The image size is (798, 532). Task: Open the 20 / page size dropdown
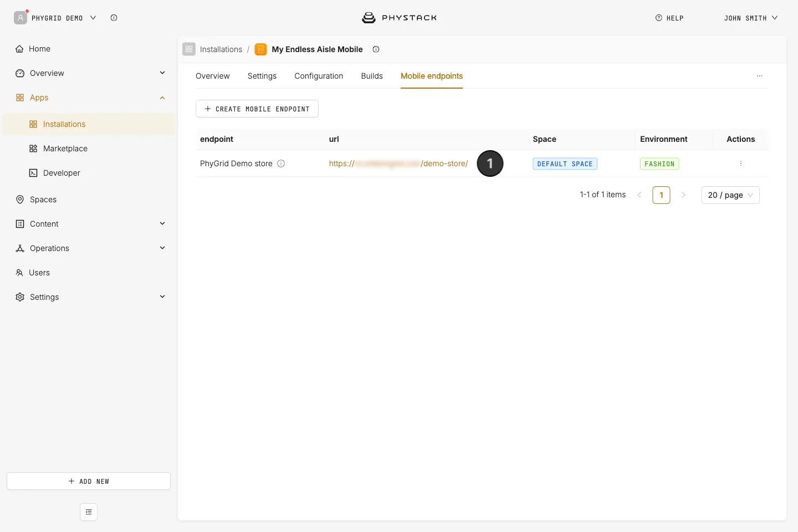(x=730, y=195)
